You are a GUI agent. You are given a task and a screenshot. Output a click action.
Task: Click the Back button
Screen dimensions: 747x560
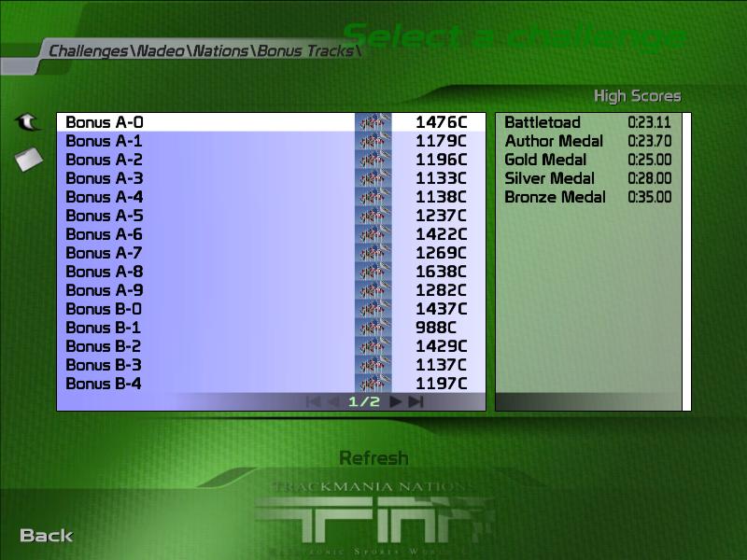(x=47, y=536)
